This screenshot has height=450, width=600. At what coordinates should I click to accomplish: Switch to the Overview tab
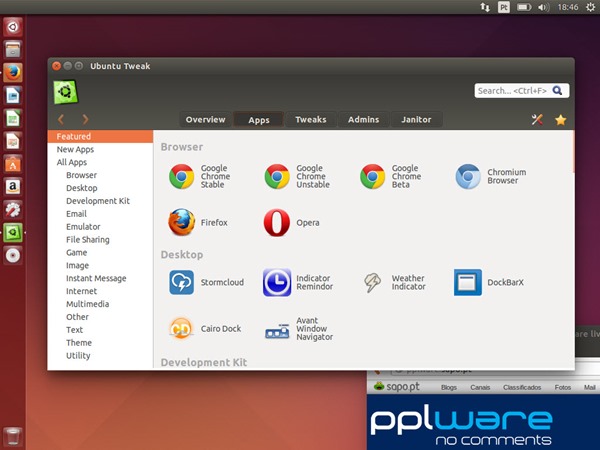(205, 119)
